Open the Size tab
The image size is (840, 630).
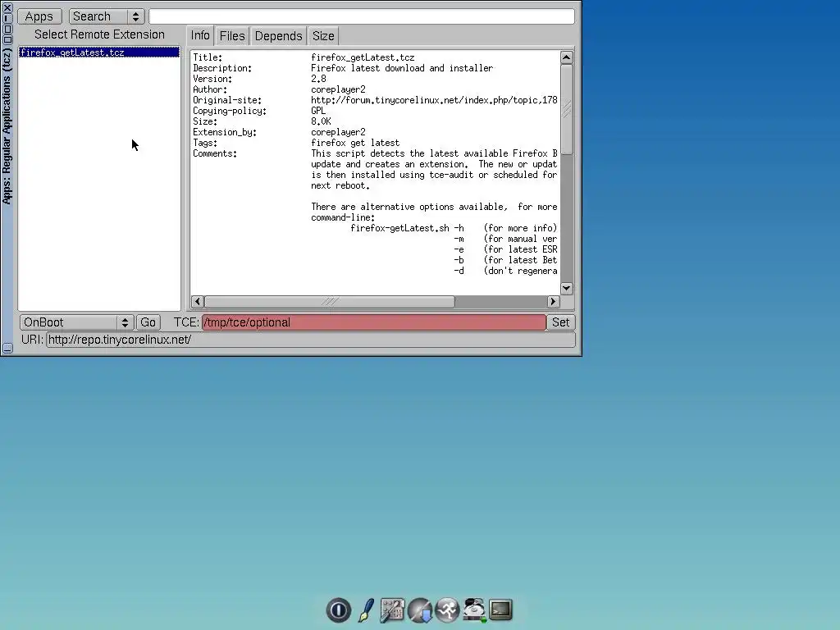point(323,36)
